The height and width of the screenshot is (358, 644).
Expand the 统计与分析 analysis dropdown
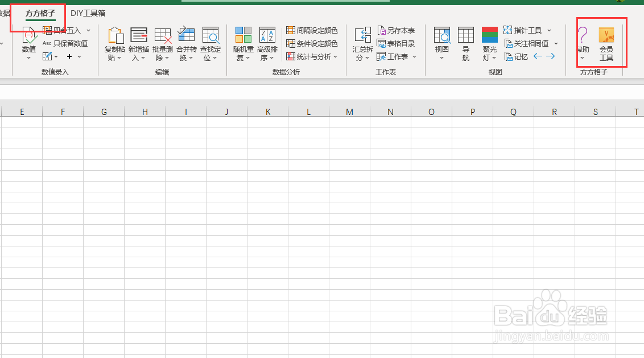tap(335, 56)
